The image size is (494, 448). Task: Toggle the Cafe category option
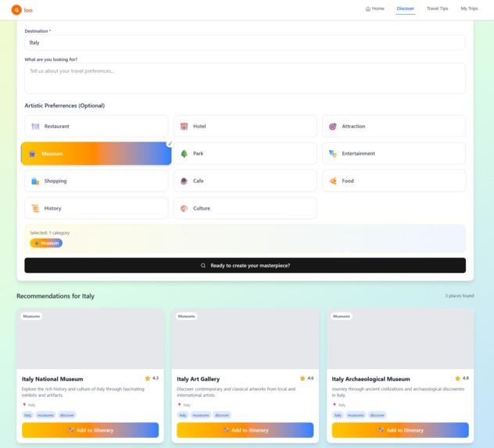[x=245, y=181]
